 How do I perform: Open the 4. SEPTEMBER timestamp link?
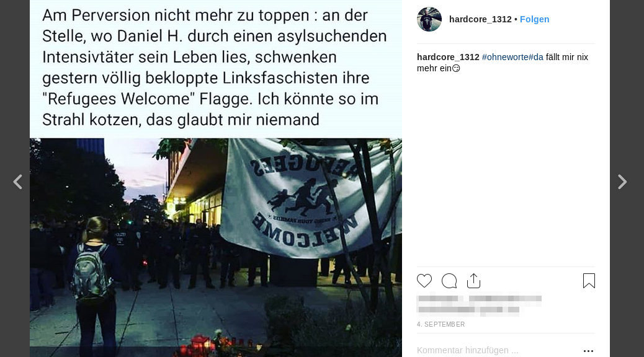(x=441, y=324)
